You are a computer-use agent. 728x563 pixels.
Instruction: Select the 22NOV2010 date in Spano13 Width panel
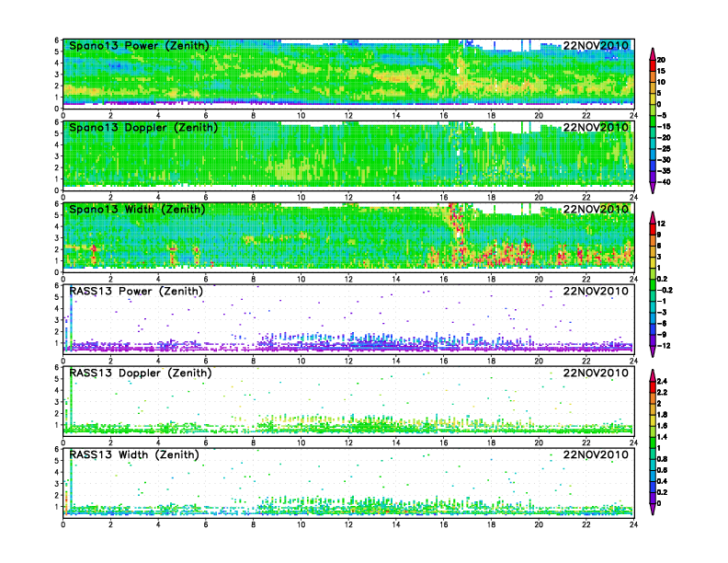pyautogui.click(x=596, y=209)
